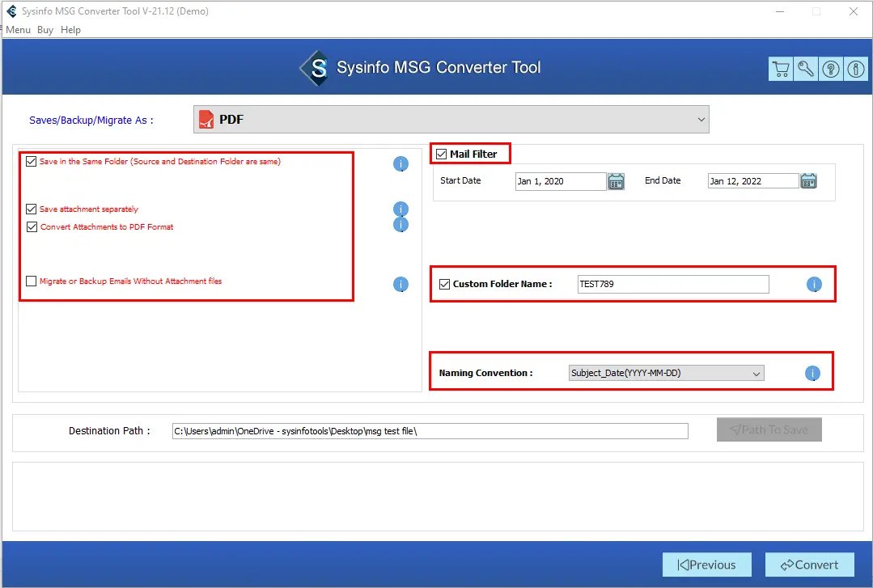Open the question mark help icon
Image resolution: width=873 pixels, height=588 pixels.
tap(831, 69)
